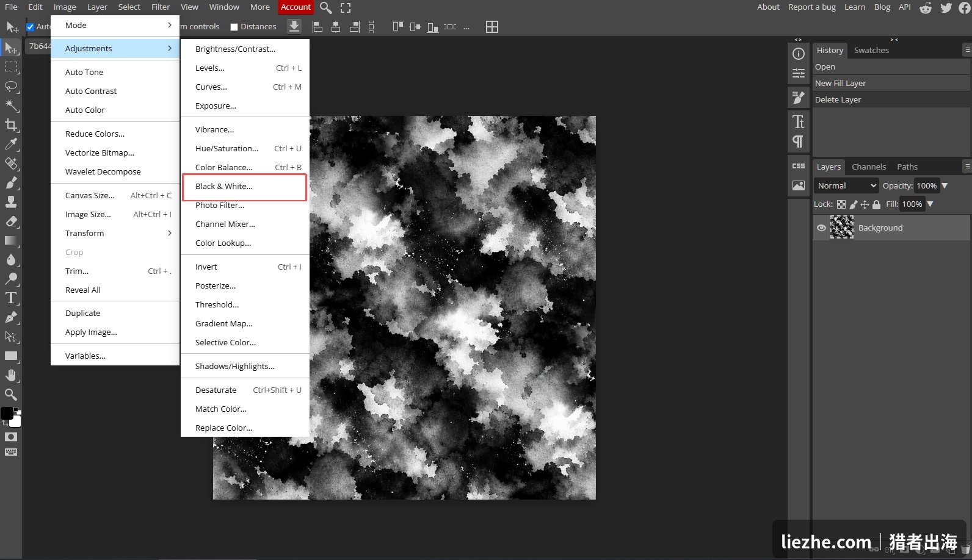This screenshot has width=972, height=560.
Task: Toggle lock image pixels brush icon
Action: pos(854,204)
